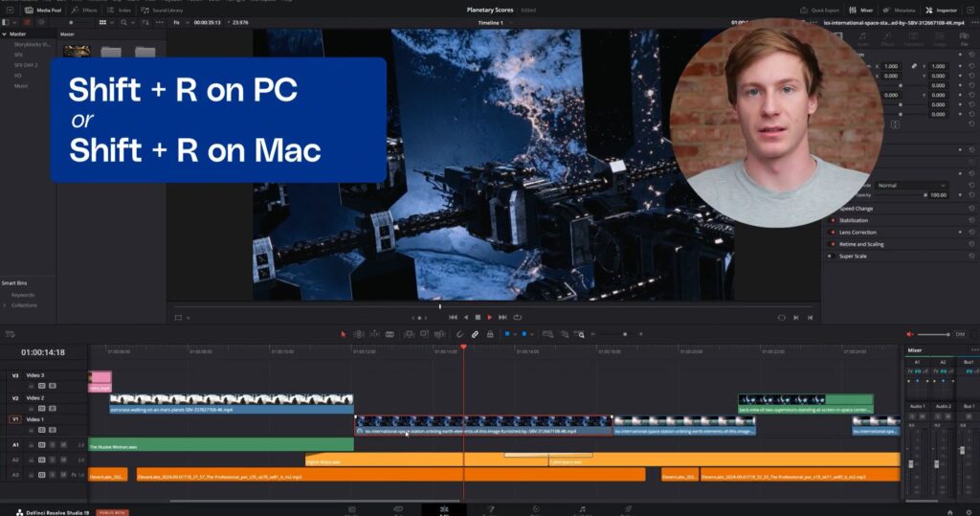Toggle the Mixer panel button in top bar
Viewport: 980px width, 516px height.
point(860,10)
